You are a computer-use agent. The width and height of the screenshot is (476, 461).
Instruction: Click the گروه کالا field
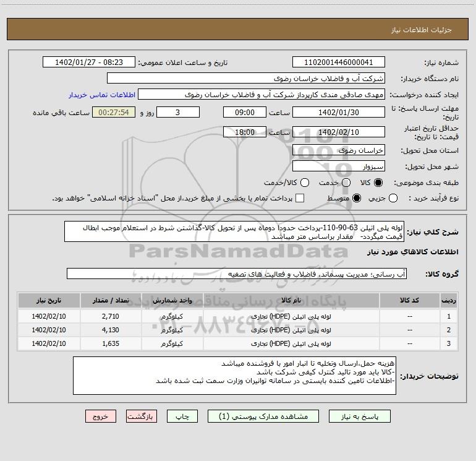(237, 274)
